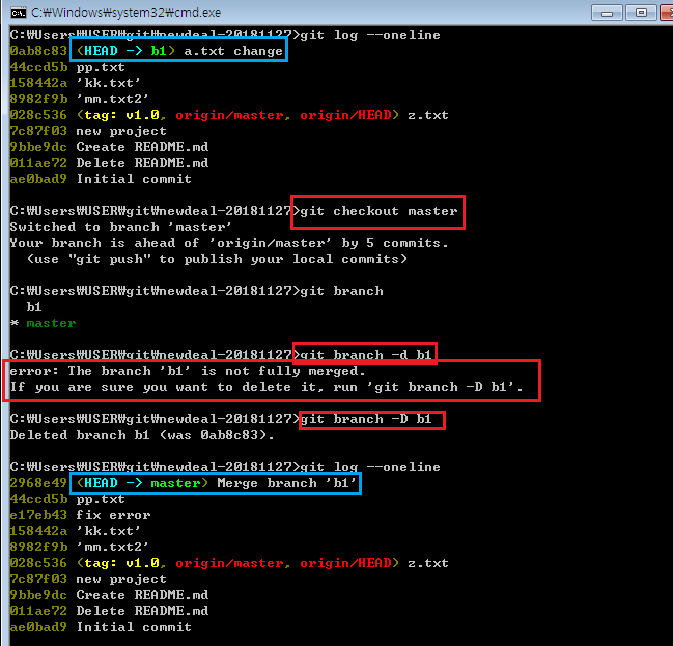This screenshot has width=673, height=646.
Task: Select the 'git checkout master' command text
Action: pyautogui.click(x=379, y=211)
